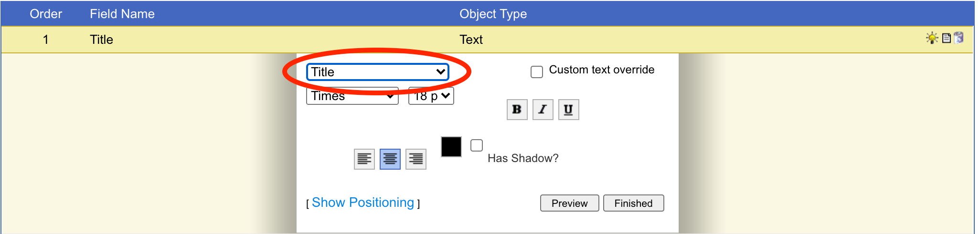Click the trash can delete icon
Viewport: 980px width, 234px height.
959,38
